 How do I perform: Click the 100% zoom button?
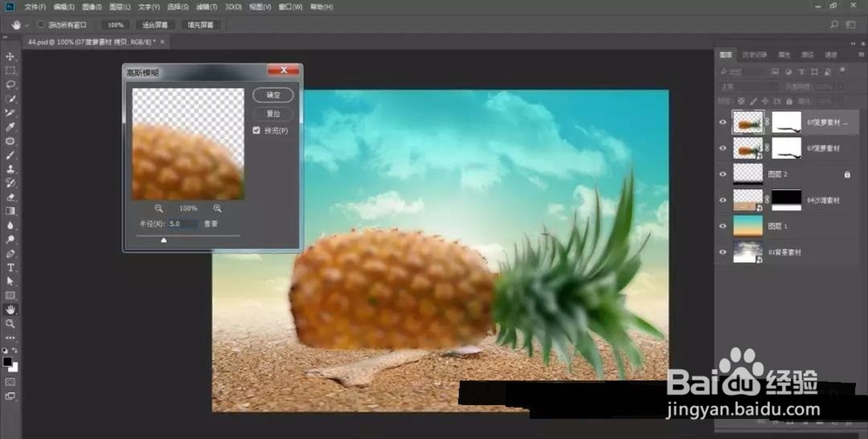coord(115,25)
